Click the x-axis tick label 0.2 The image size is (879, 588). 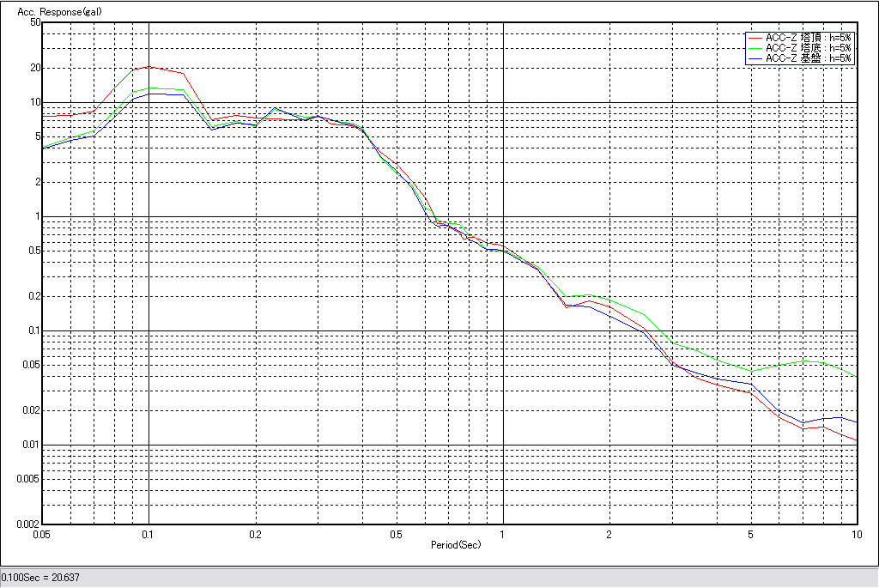click(x=255, y=535)
